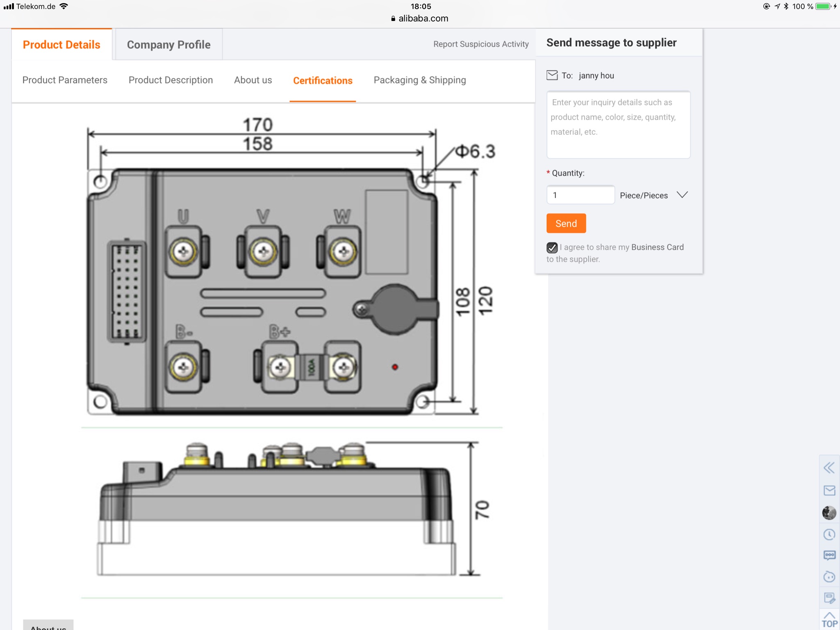840x630 pixels.
Task: Open the feedback note-with-pencil icon
Action: pos(829,598)
